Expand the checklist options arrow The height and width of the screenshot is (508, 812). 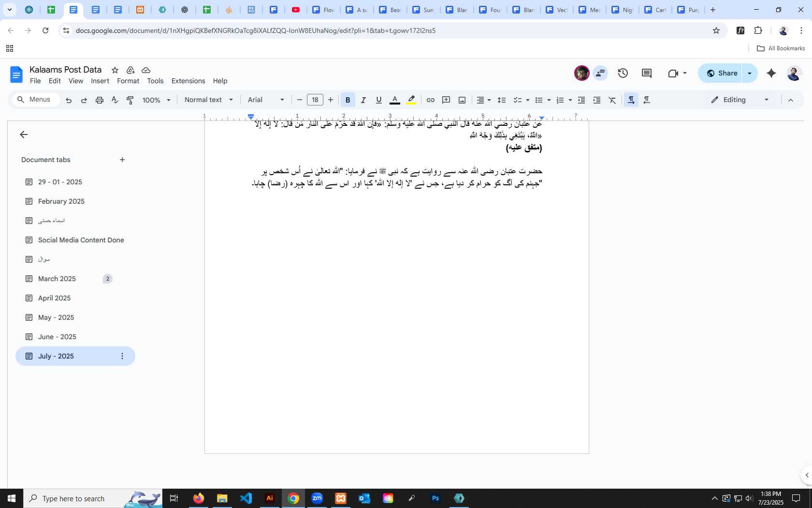point(527,100)
